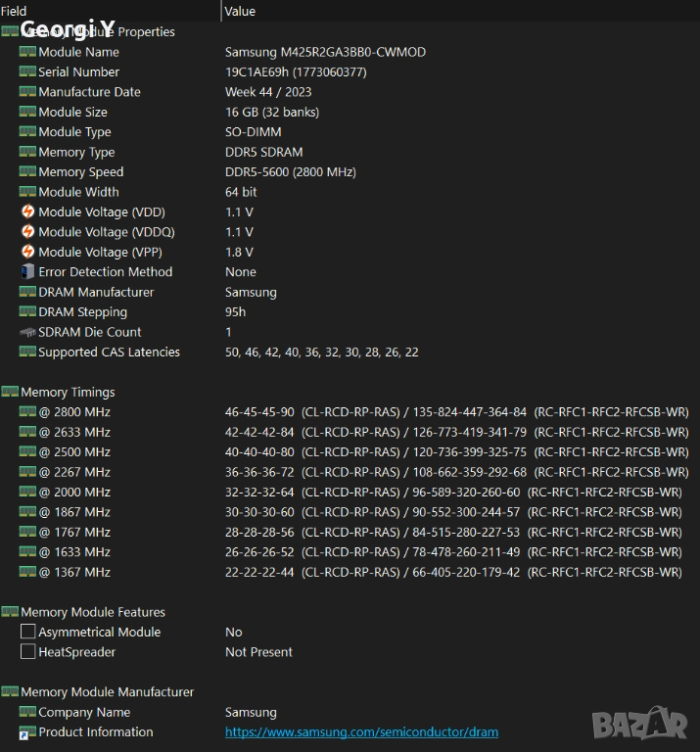Click the lightning icon next to Module Voltage (VDD)
The width and height of the screenshot is (700, 752).
point(27,212)
